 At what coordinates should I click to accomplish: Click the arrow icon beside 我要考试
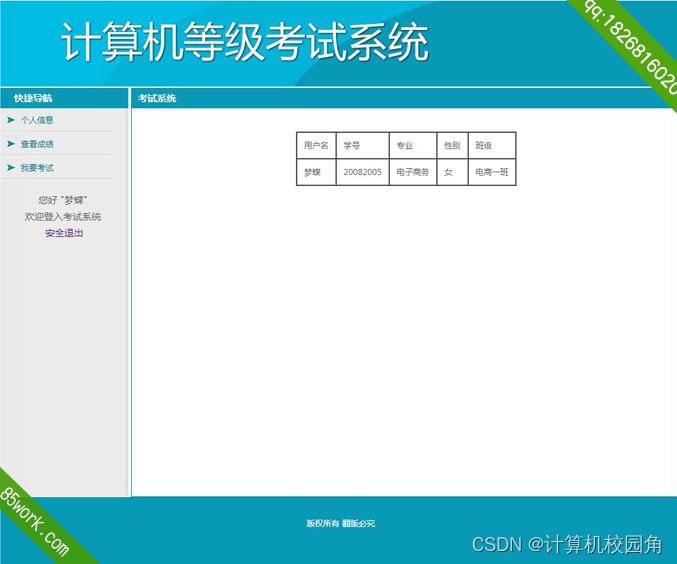(11, 167)
